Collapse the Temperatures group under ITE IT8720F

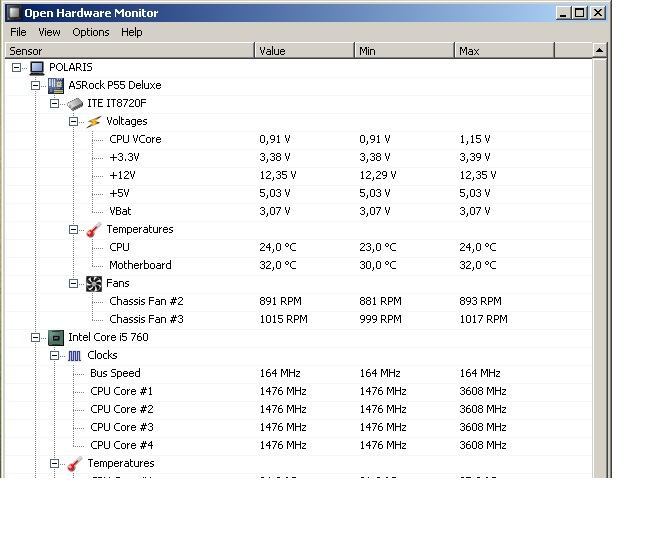click(73, 230)
